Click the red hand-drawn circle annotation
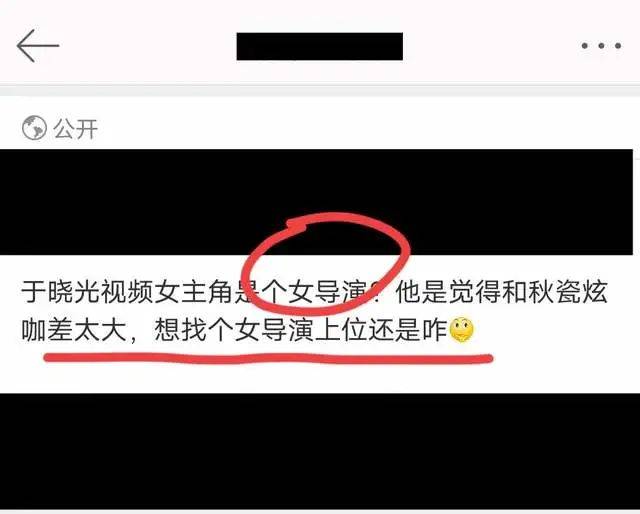The image size is (640, 514). coord(326,264)
